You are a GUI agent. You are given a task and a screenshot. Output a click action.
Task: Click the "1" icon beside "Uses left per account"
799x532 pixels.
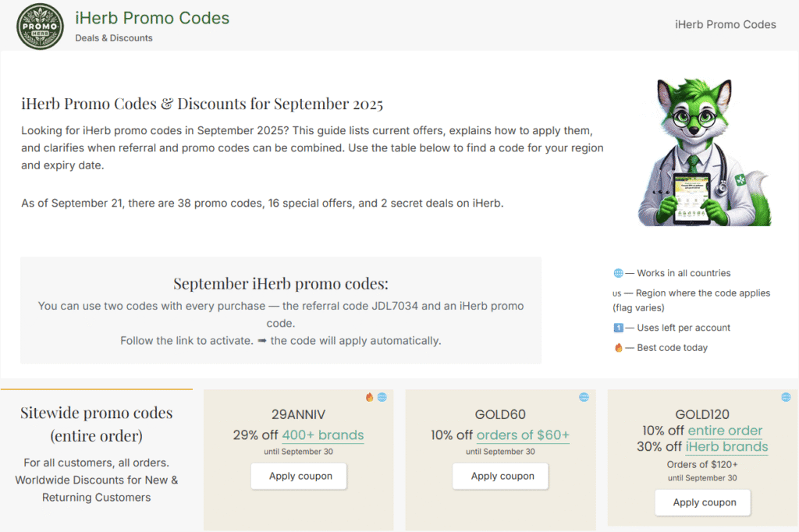[618, 328]
